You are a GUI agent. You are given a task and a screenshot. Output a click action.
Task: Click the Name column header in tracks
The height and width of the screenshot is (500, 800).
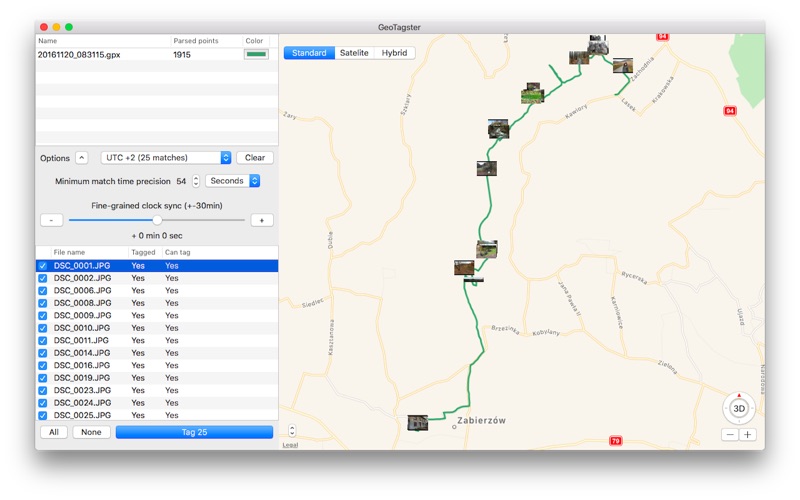point(48,41)
